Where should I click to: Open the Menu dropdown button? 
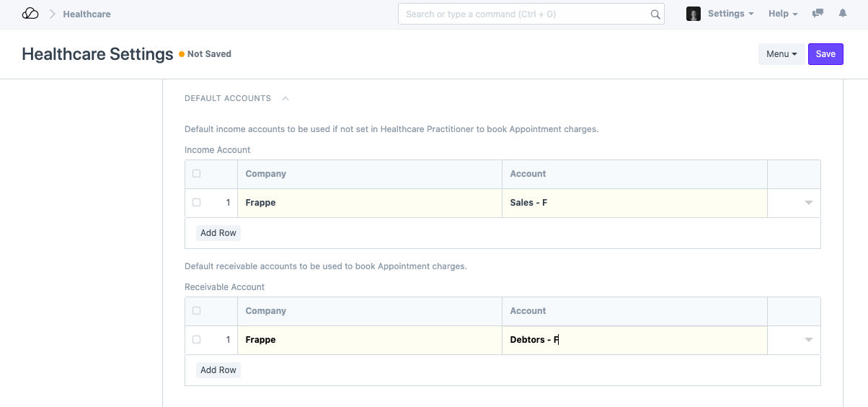(781, 54)
